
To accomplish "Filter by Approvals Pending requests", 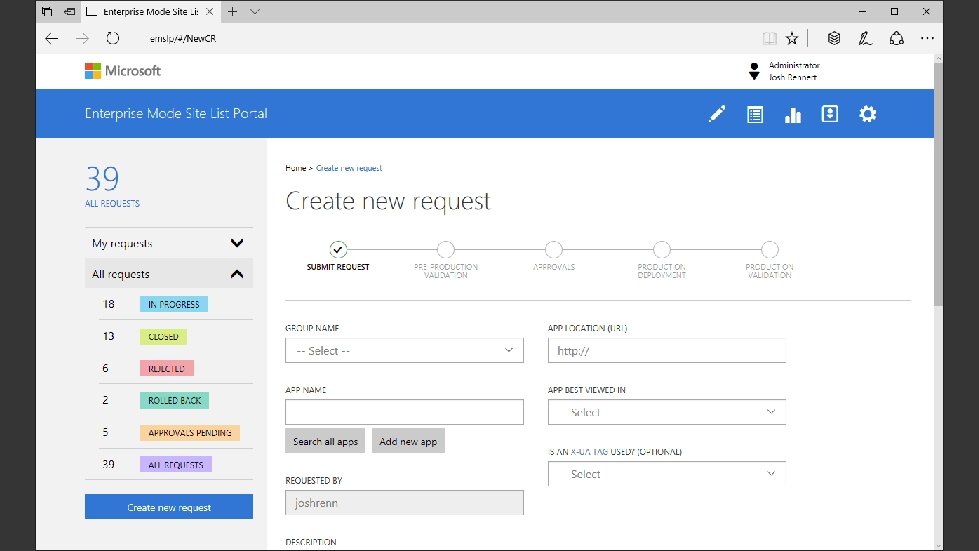I will (x=190, y=432).
